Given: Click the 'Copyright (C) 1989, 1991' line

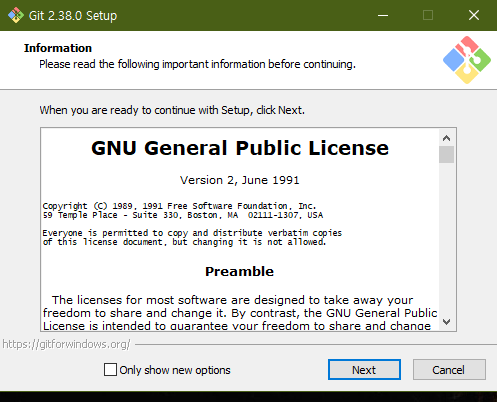Looking at the screenshot, I should coord(179,206).
